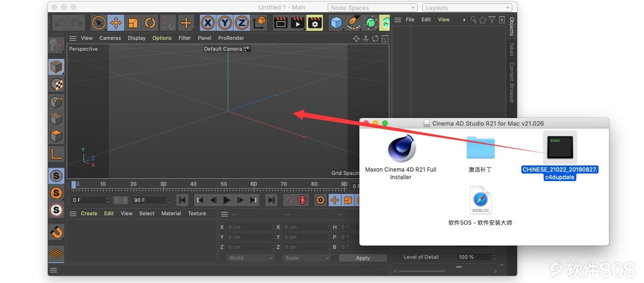
Task: Activate the Rotate tool in the top toolbar
Action: pyautogui.click(x=150, y=23)
